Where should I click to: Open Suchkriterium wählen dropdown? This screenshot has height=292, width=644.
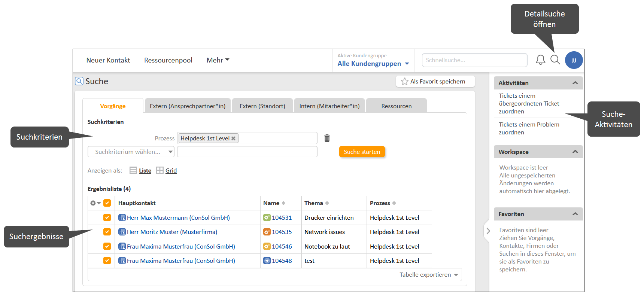[131, 152]
